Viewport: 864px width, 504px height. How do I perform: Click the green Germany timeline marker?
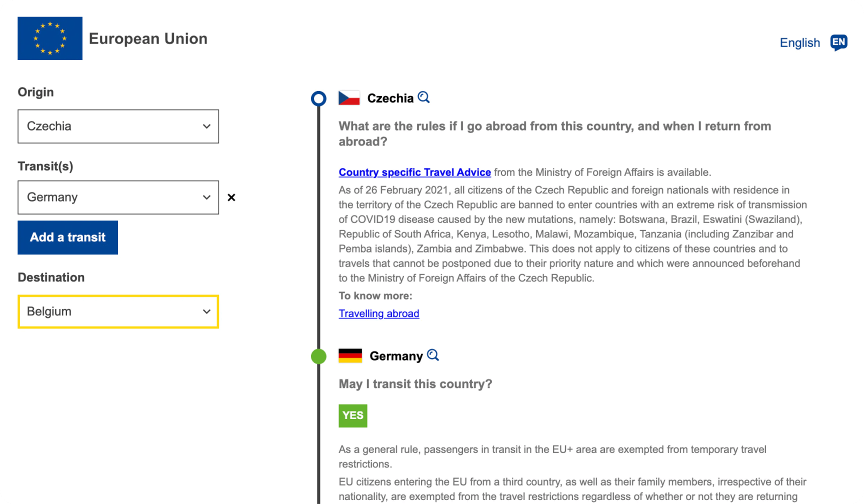[x=318, y=356]
